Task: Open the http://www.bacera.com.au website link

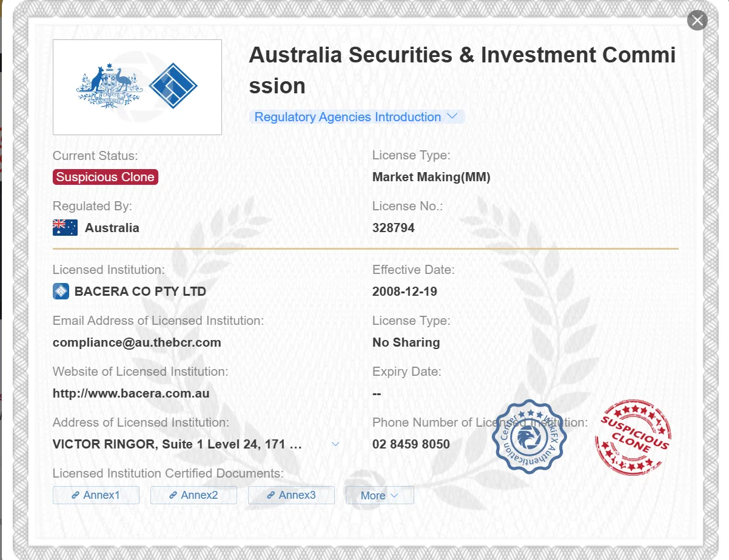Action: coord(131,393)
